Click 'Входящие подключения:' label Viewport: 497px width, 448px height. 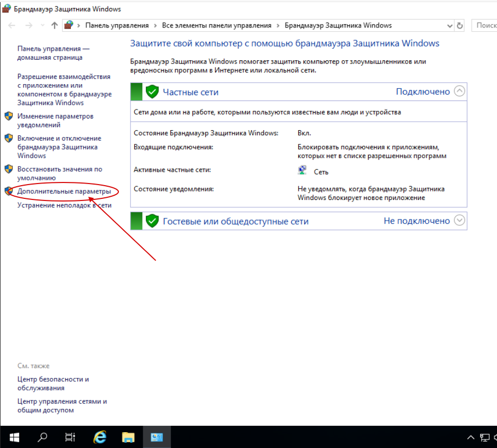pyautogui.click(x=173, y=147)
